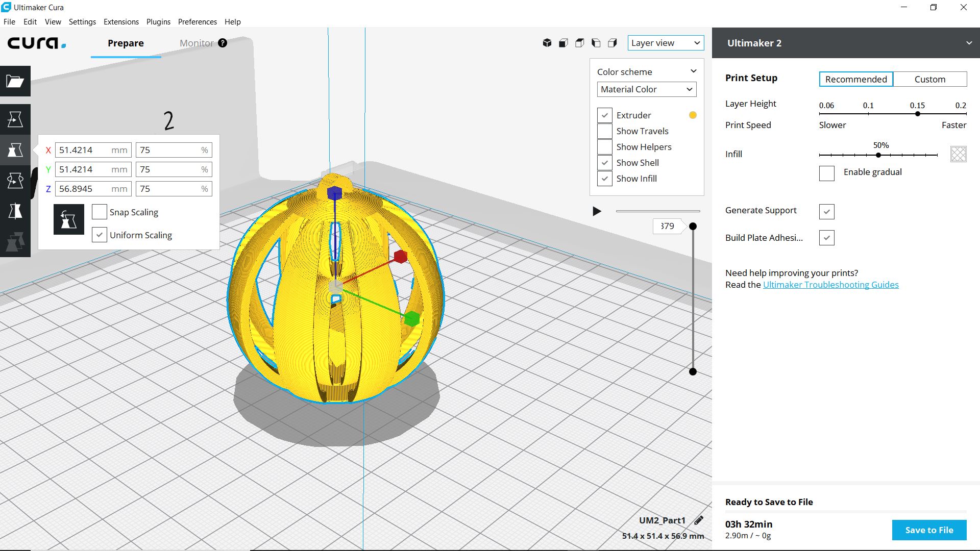
Task: Edit the UM2_Part1 job name pencil icon
Action: tap(699, 520)
